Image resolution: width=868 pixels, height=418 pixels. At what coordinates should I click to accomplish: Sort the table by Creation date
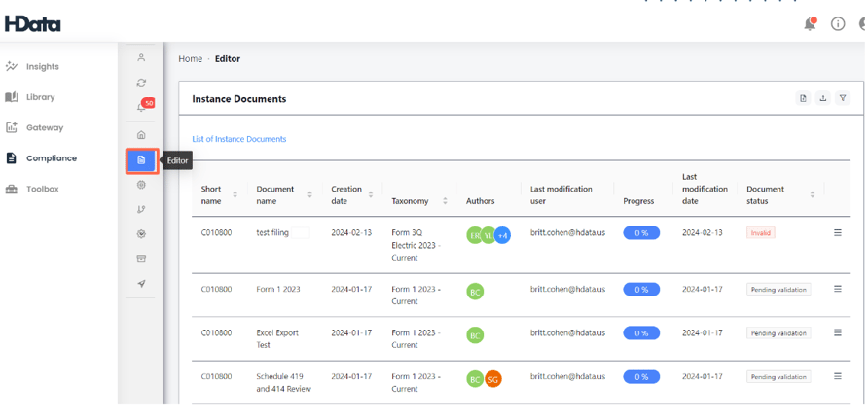371,195
